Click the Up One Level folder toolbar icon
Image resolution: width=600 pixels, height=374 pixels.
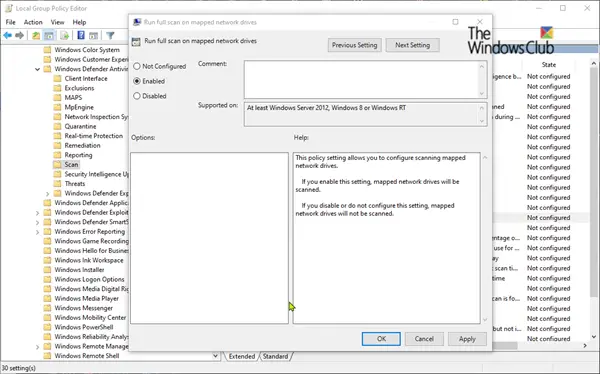point(36,36)
